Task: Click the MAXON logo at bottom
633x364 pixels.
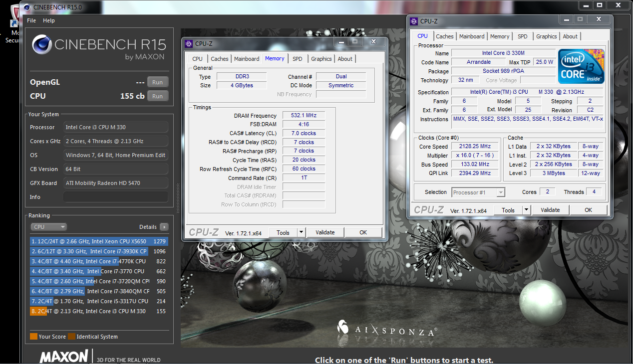Action: point(64,357)
